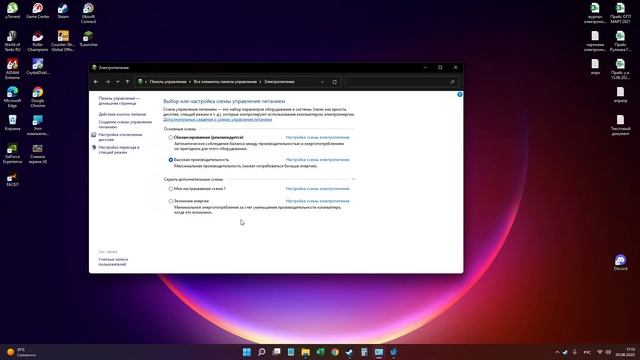The height and width of the screenshot is (360, 640).
Task: Click the refresh button in address bar
Action: click(334, 82)
